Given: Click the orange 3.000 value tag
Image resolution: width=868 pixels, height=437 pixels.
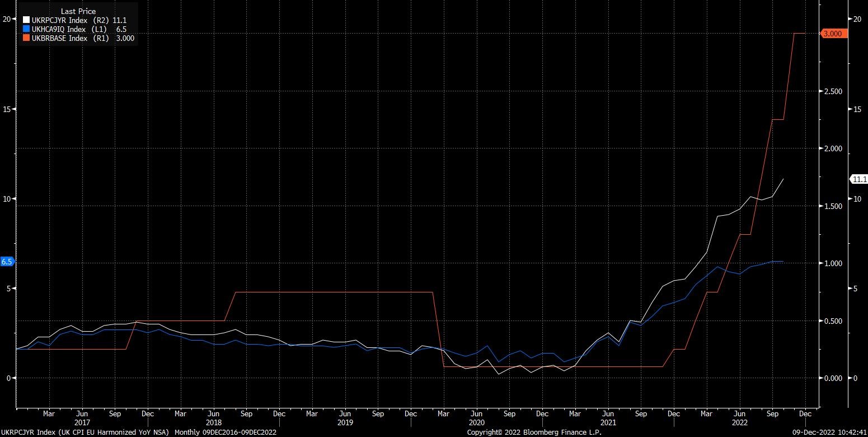Looking at the screenshot, I should click(x=834, y=34).
